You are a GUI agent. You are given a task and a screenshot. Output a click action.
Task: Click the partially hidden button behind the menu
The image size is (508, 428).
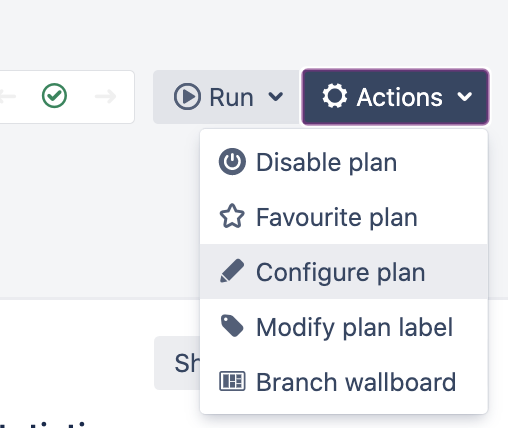(x=177, y=363)
